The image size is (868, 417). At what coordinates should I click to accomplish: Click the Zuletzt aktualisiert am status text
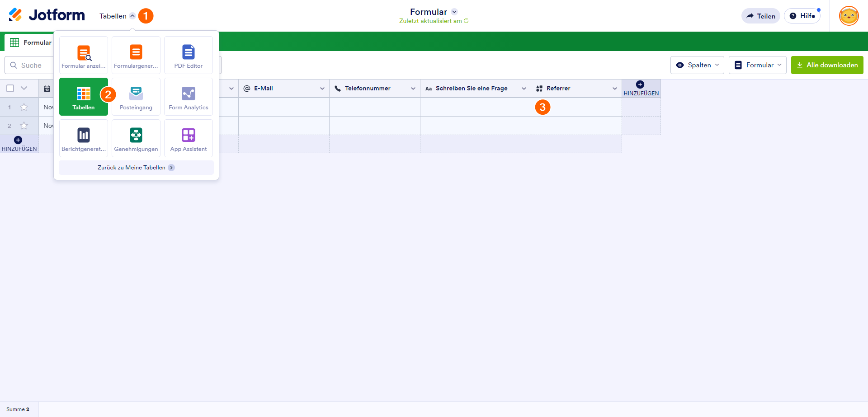[x=430, y=21]
